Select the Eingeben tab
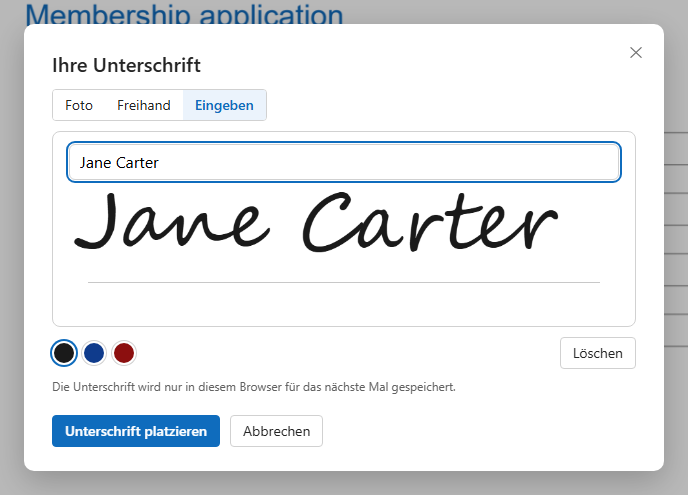Screen dimensions: 688x495 click(x=224, y=105)
